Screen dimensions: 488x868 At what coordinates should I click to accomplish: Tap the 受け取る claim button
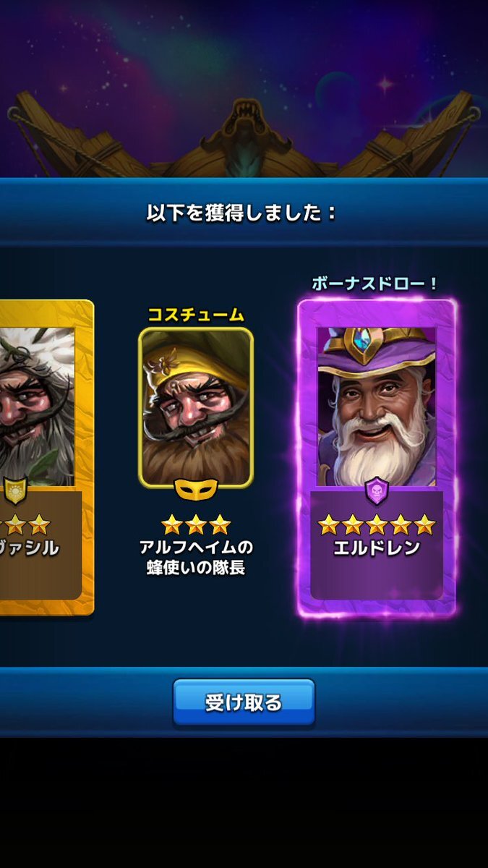click(244, 702)
